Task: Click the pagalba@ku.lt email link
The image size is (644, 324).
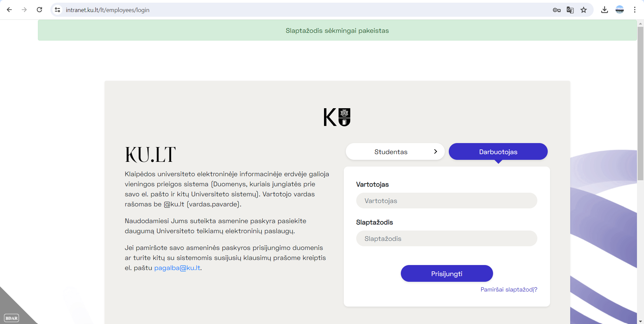Action: pos(177,268)
